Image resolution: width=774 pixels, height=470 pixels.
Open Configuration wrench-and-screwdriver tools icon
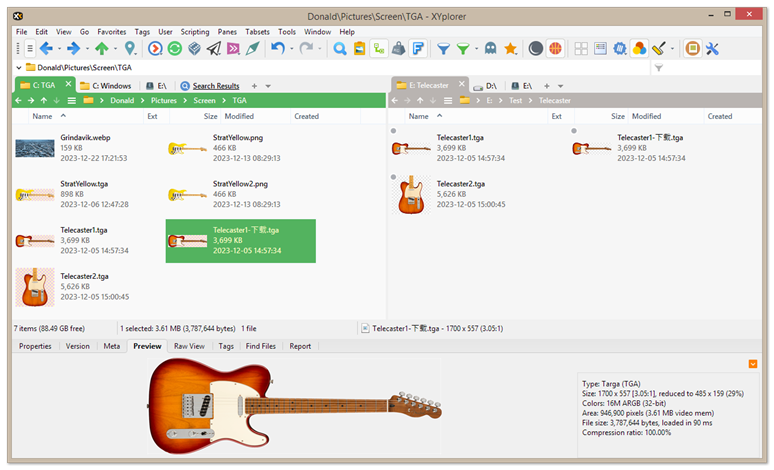pos(712,48)
